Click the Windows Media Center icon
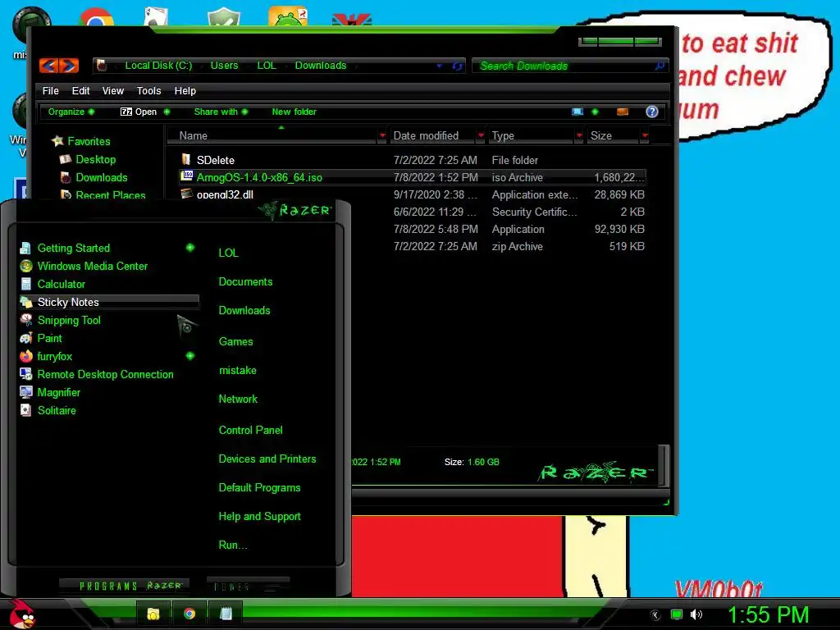840x630 pixels. [x=25, y=266]
